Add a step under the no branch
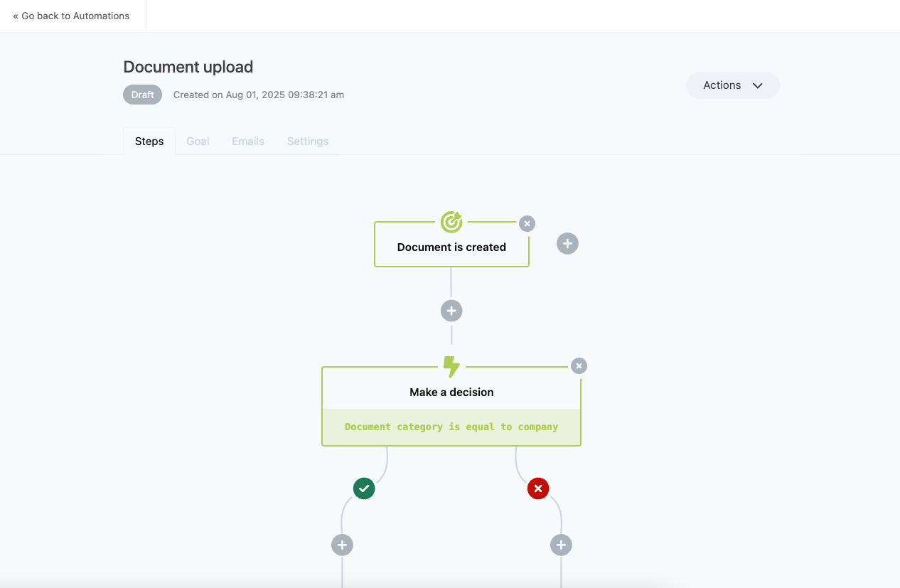The image size is (900, 588). [x=561, y=545]
